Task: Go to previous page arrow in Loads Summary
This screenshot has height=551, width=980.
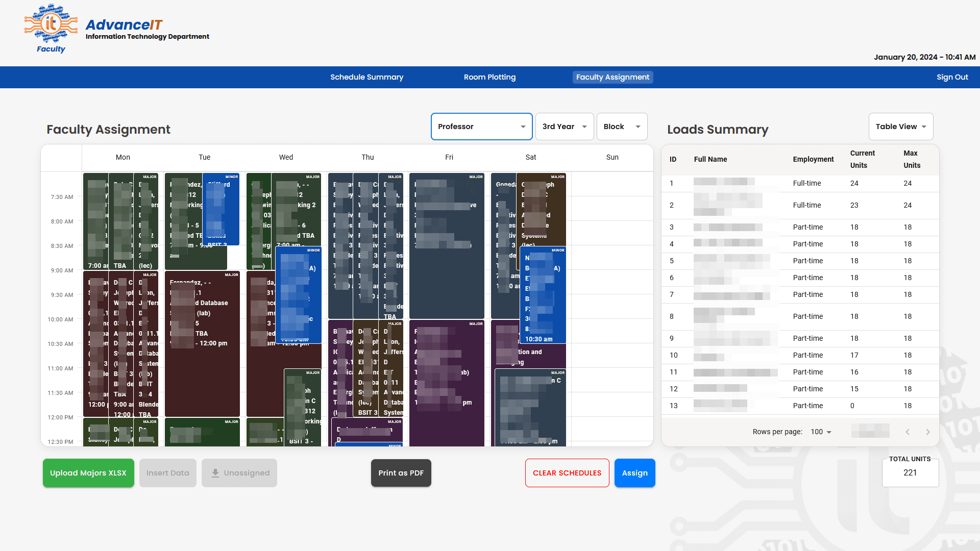Action: (908, 432)
